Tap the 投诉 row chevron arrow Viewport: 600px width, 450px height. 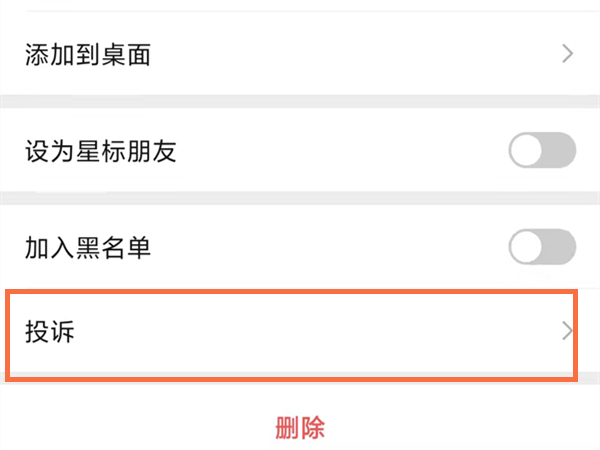point(567,332)
